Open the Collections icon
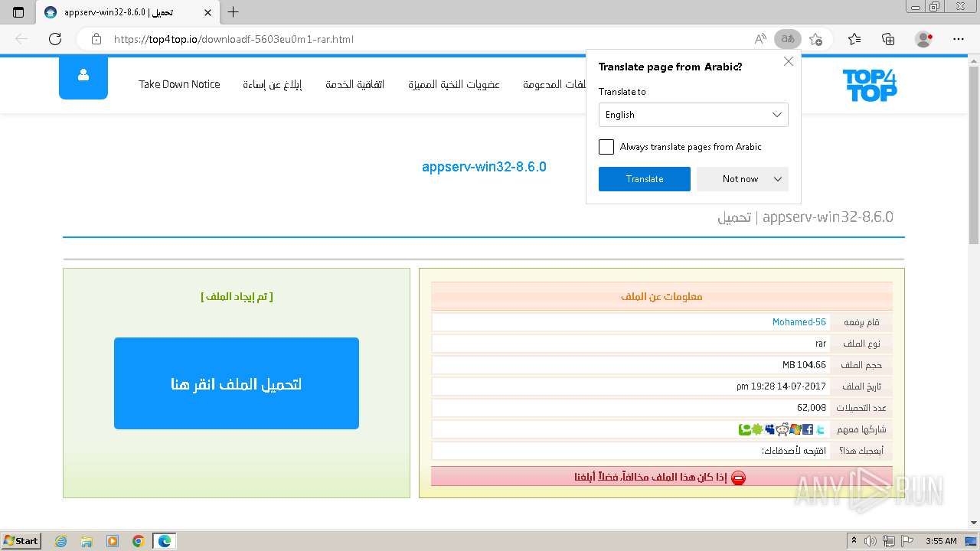Image resolution: width=980 pixels, height=551 pixels. click(x=888, y=39)
